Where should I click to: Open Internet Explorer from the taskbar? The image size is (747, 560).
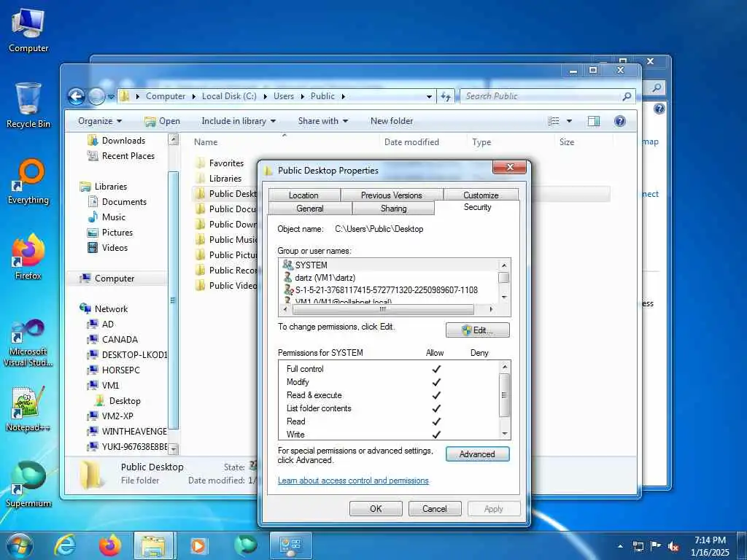pyautogui.click(x=65, y=545)
